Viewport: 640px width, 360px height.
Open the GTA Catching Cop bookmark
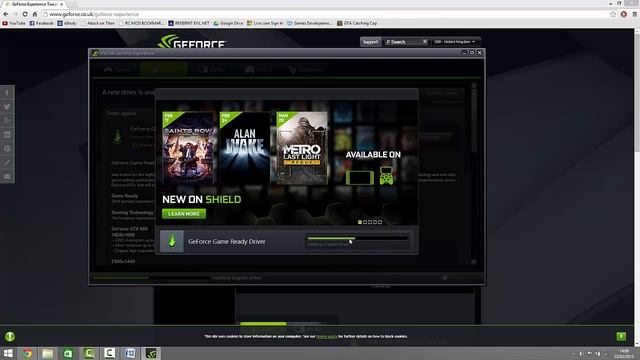coord(357,23)
